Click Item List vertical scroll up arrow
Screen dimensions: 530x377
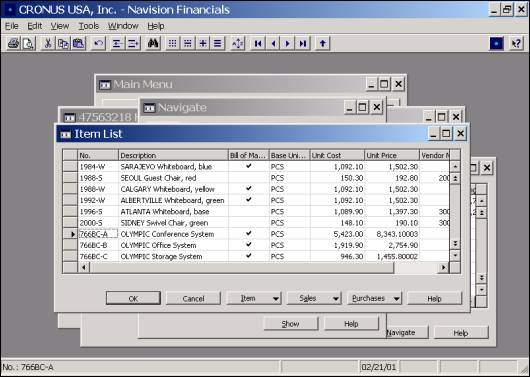tap(455, 166)
